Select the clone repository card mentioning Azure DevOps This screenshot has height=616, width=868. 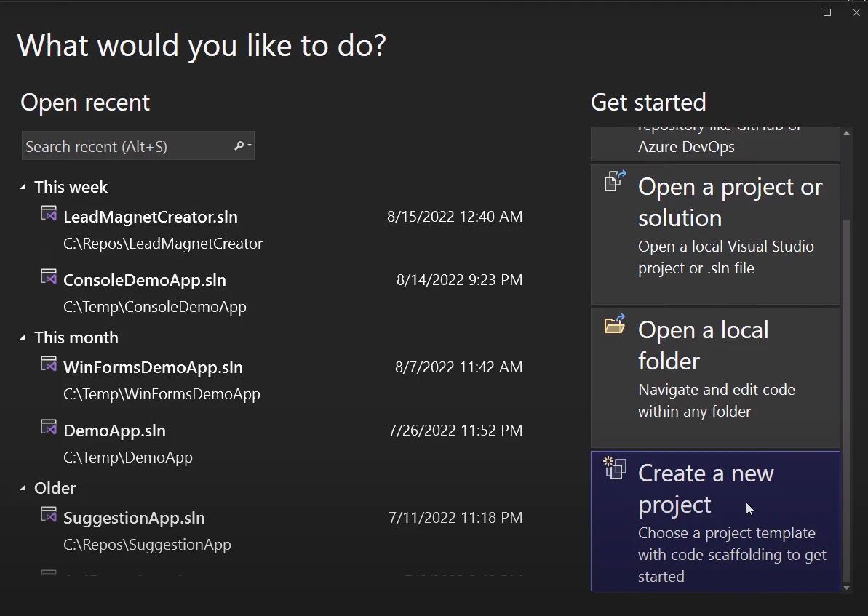(x=715, y=144)
